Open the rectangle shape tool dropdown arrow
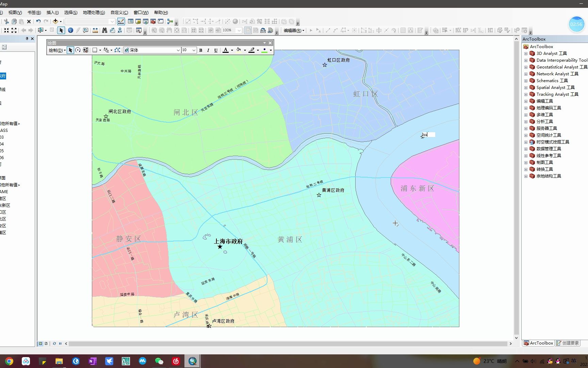Image resolution: width=588 pixels, height=368 pixels. (x=100, y=50)
